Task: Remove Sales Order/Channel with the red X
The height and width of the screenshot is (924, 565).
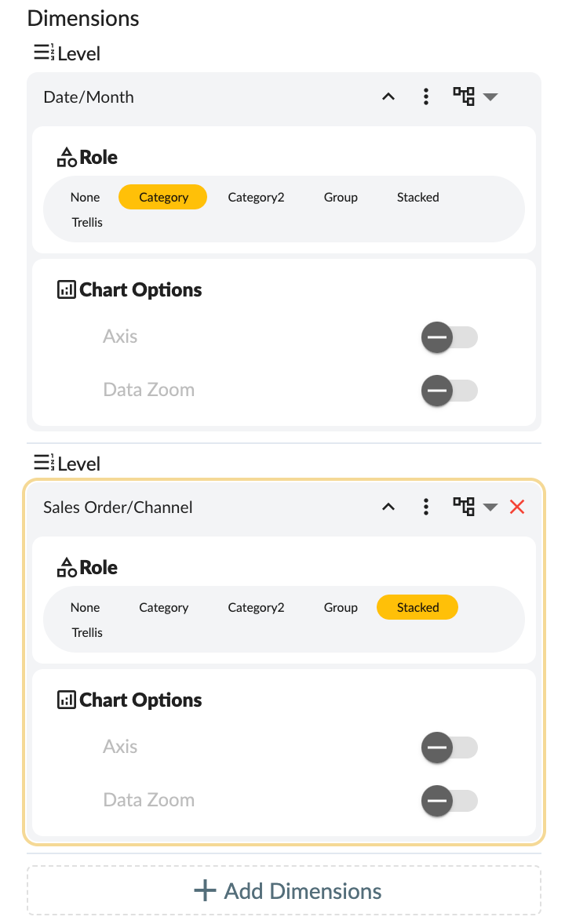Action: 517,507
